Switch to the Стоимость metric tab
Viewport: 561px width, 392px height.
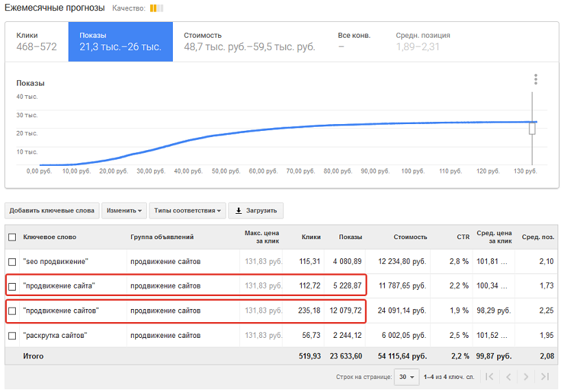250,42
